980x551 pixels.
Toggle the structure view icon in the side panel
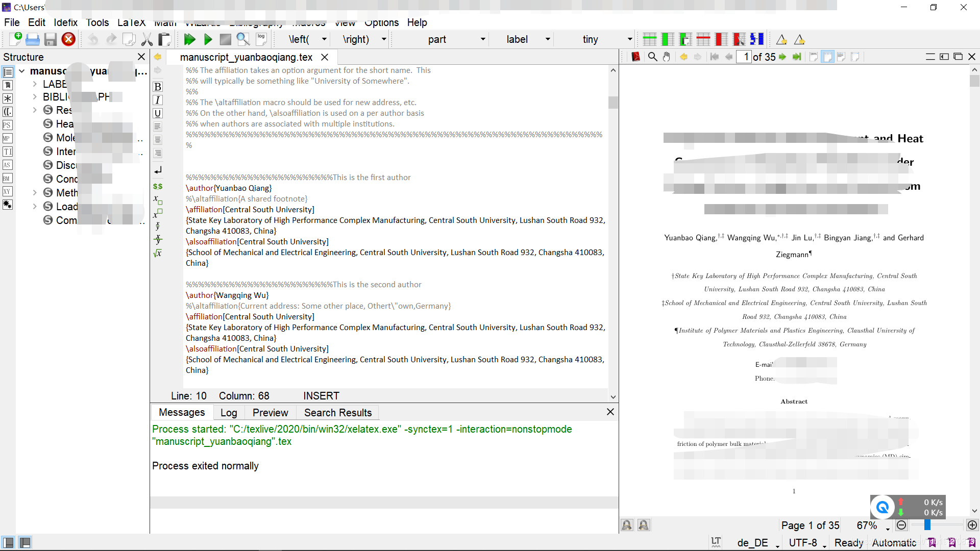coord(8,72)
